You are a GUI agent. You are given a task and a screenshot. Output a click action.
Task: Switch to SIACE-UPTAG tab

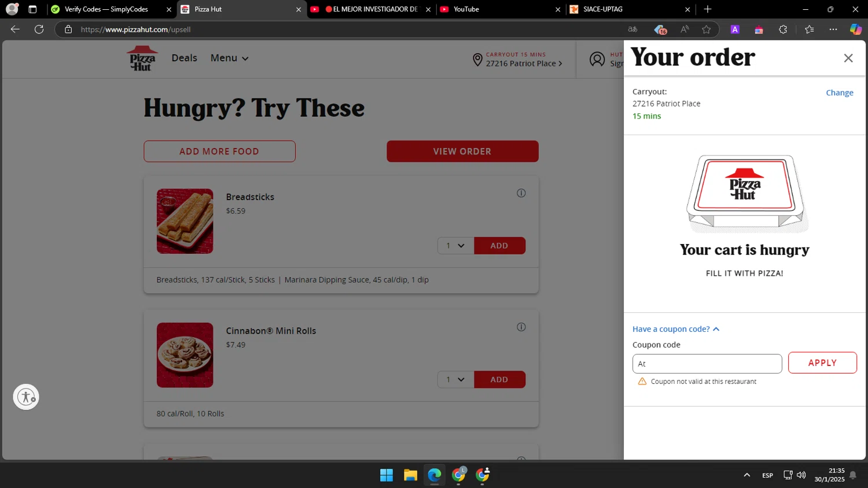(x=629, y=9)
